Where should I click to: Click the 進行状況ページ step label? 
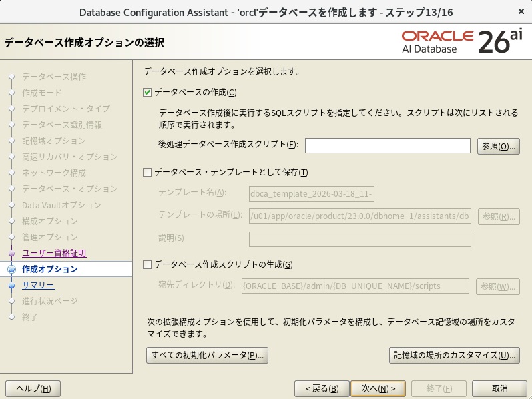[50, 301]
